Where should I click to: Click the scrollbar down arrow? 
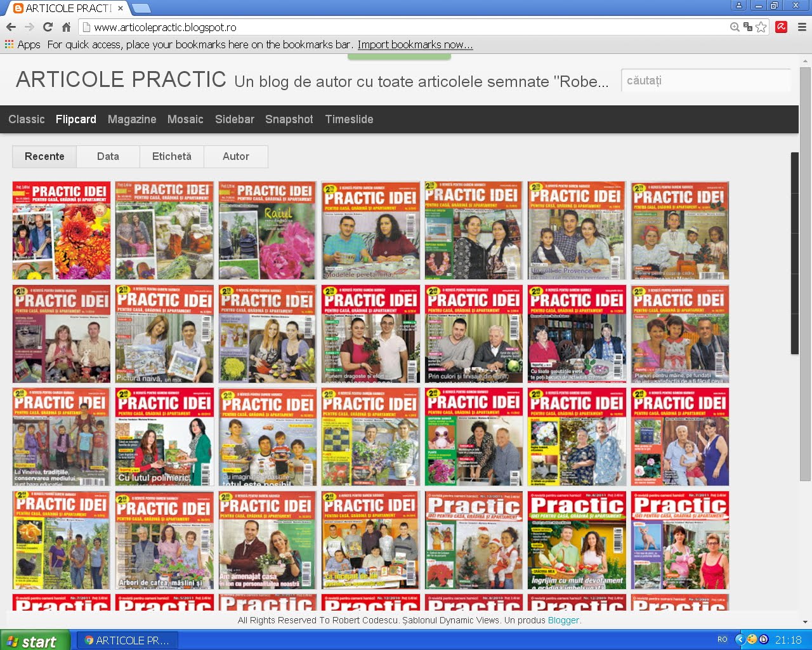point(805,622)
